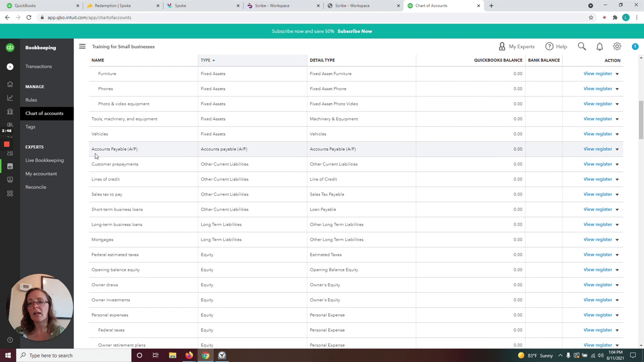Click the Subscribe Now link in banner
This screenshot has height=362, width=644.
point(355,31)
